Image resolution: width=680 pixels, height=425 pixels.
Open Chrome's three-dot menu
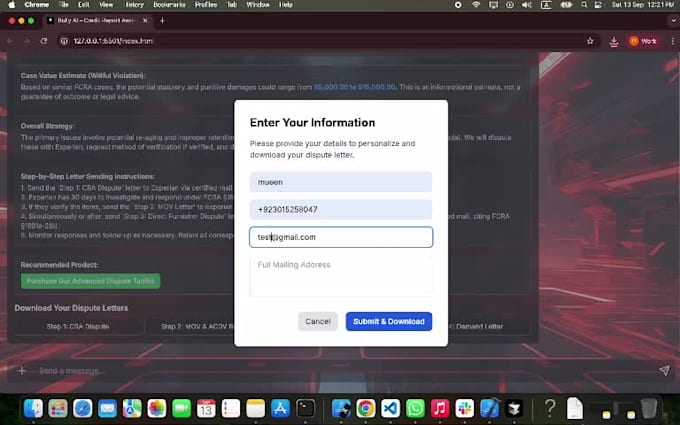tap(673, 41)
